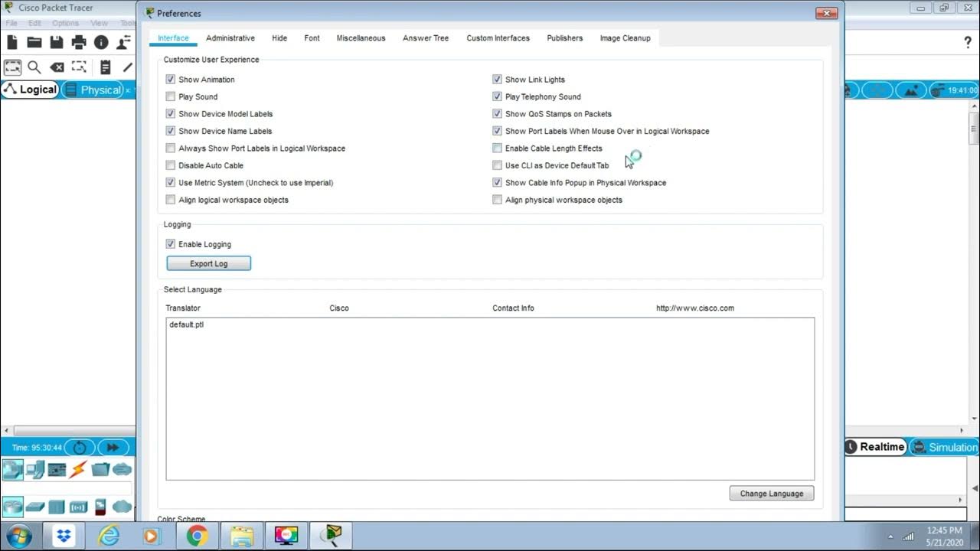Switch to Simulation mode
The image size is (980, 551).
pos(944,448)
